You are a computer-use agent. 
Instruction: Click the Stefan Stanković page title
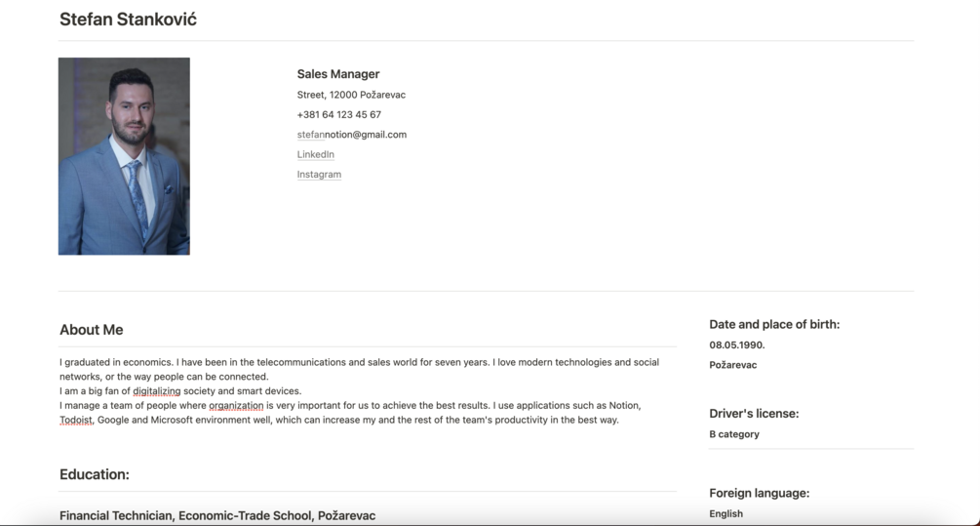click(128, 20)
